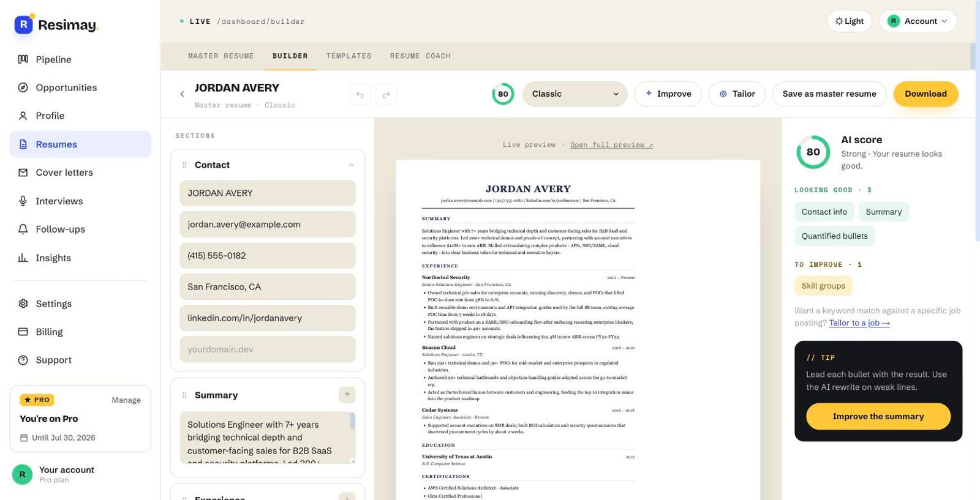Screen dimensions: 980x500
Task: Click the AI score 80 ring in panel
Action: (x=813, y=152)
